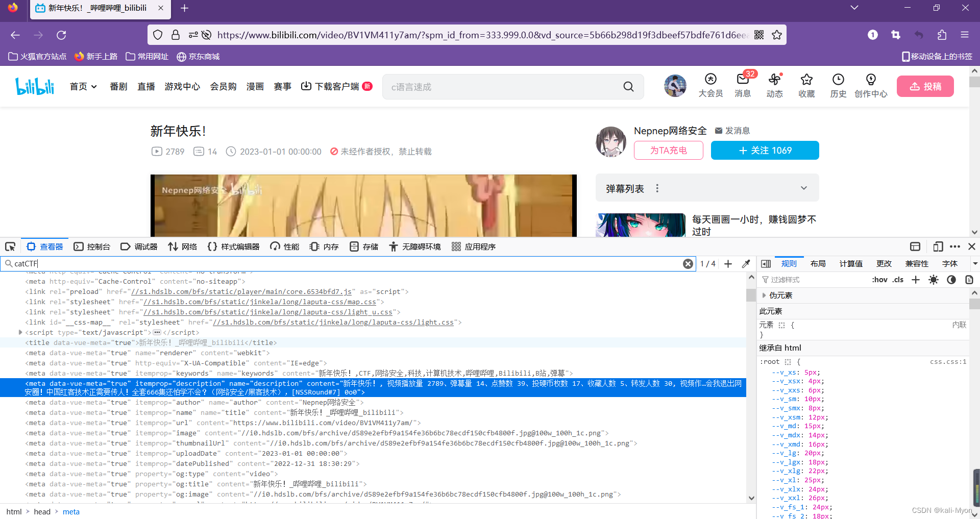Click the eyedropper icon next to the HTML search bar
This screenshot has height=519, width=980.
[x=746, y=264]
